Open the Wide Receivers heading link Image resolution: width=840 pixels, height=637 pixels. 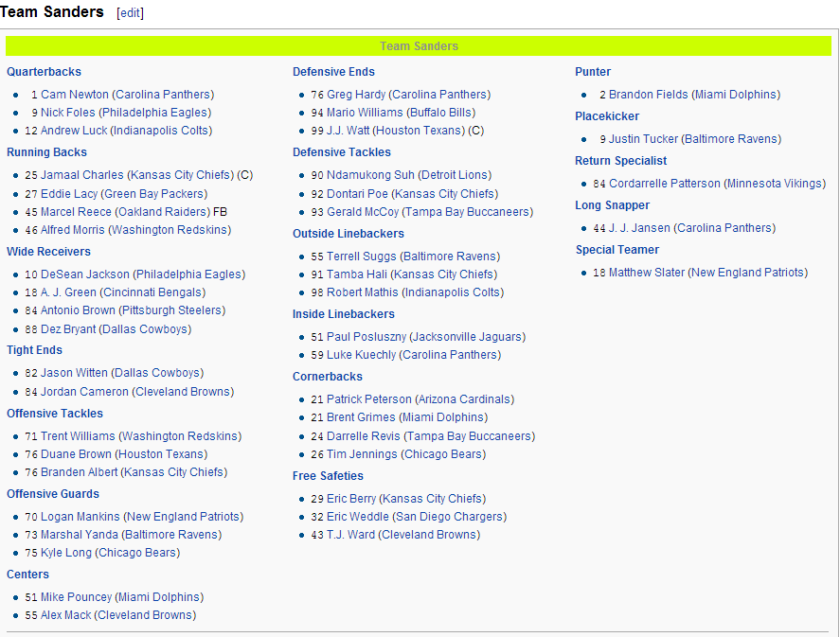pyautogui.click(x=48, y=252)
